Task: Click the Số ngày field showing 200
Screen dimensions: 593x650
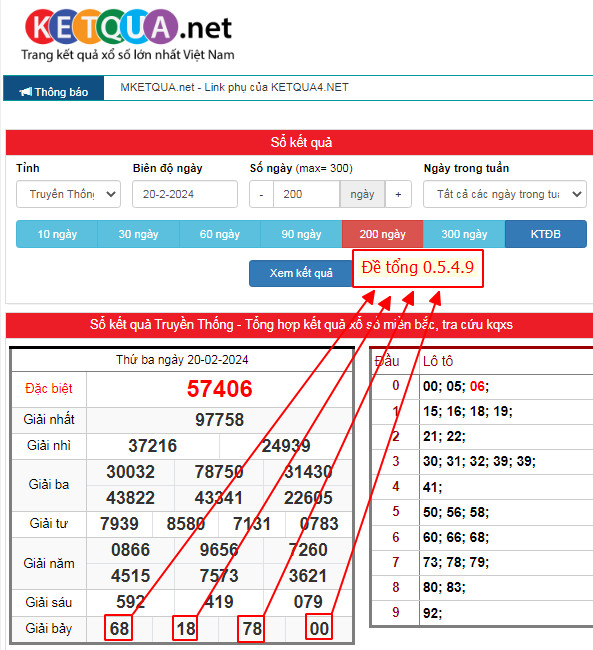Action: click(x=306, y=194)
